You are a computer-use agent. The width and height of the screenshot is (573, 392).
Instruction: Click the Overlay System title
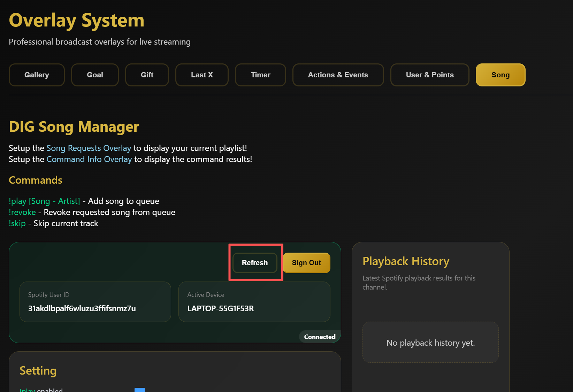pyautogui.click(x=77, y=20)
